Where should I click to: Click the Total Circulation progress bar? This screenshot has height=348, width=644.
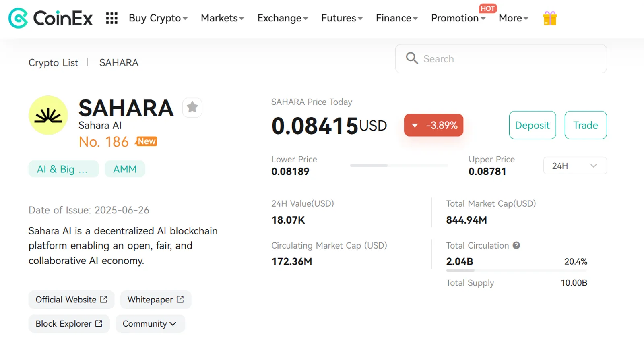516,271
